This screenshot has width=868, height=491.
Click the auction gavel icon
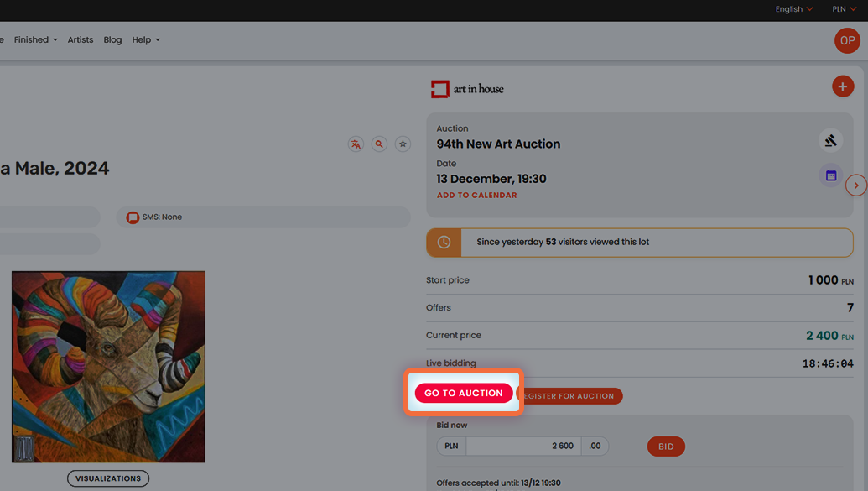(x=830, y=141)
